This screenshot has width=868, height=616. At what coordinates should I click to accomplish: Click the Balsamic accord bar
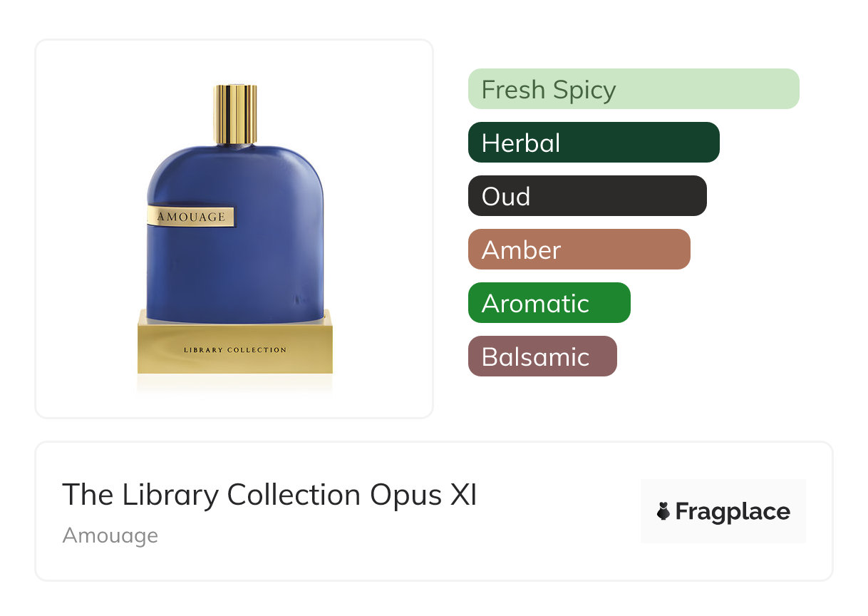pos(542,356)
